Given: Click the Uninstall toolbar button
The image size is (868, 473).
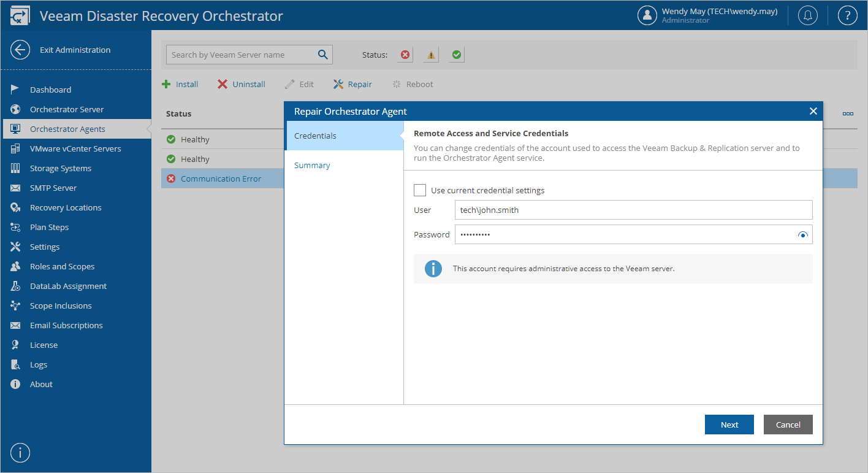Looking at the screenshot, I should tap(242, 84).
